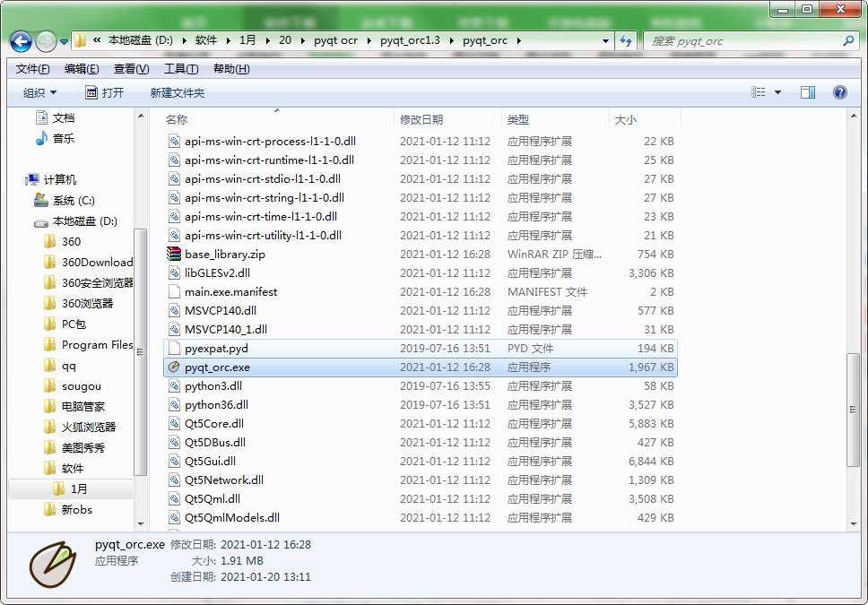Sort by 类型 column header
Screen dimensions: 868x605
point(518,119)
